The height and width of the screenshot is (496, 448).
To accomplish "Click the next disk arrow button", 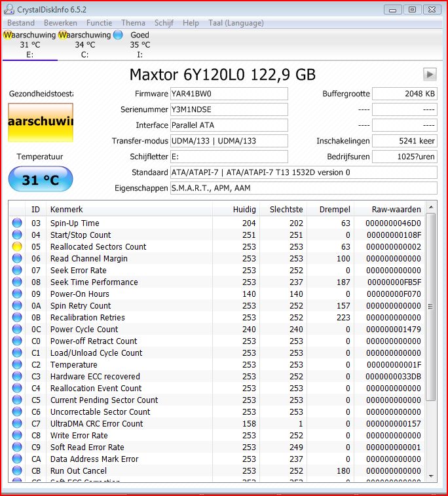I will click(x=430, y=75).
